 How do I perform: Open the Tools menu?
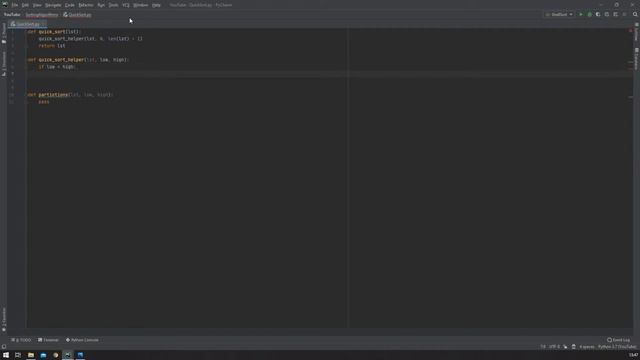(x=113, y=5)
